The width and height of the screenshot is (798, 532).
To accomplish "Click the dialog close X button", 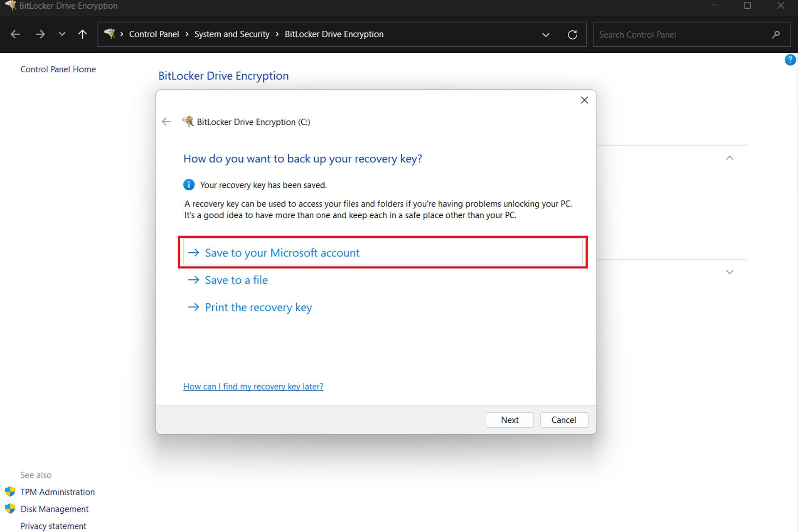I will point(584,100).
